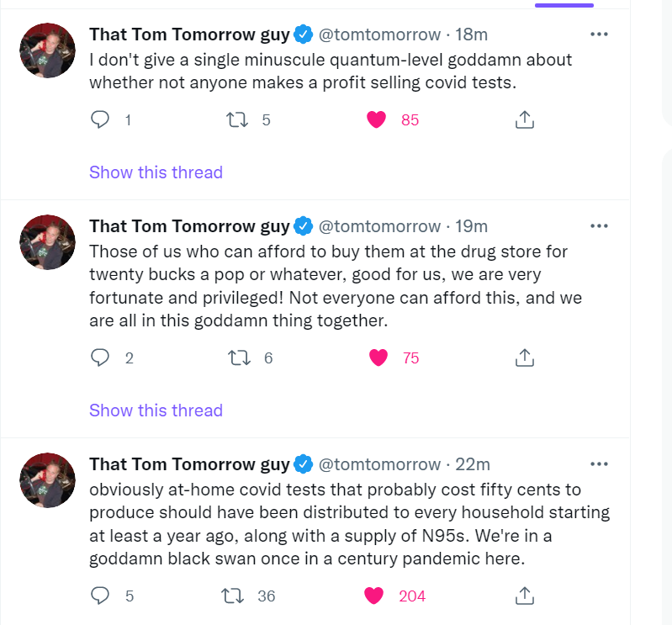Open more options on the 22m tweet
672x625 pixels.
click(599, 463)
